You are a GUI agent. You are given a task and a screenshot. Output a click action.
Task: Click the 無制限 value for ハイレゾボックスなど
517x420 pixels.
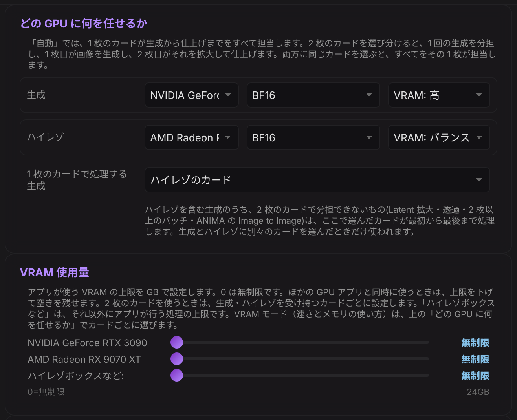pos(475,376)
